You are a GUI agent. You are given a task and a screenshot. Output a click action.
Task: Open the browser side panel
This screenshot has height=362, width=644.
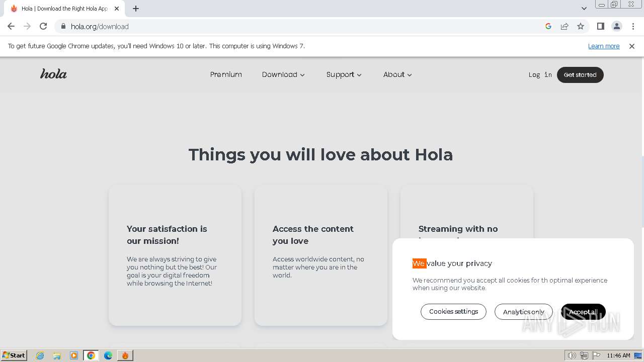click(600, 26)
